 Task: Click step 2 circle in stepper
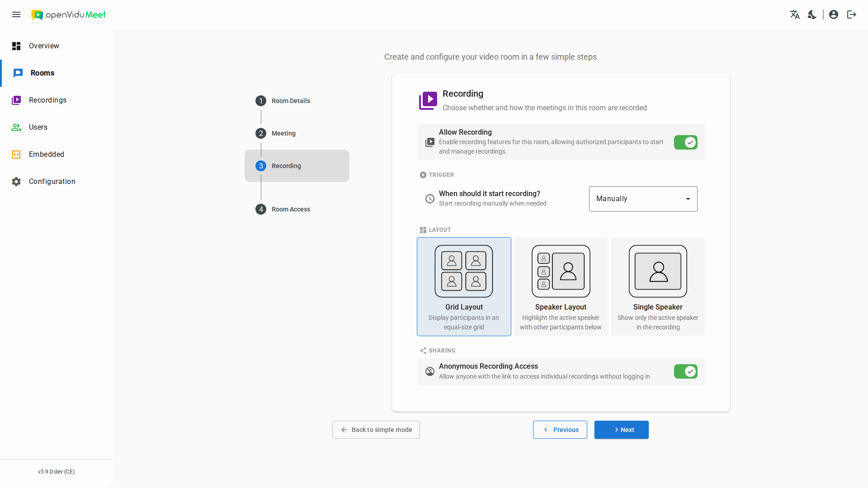[261, 133]
